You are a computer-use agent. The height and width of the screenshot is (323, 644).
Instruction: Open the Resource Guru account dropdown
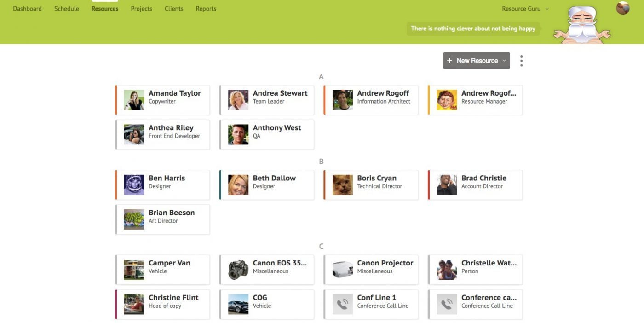[525, 9]
